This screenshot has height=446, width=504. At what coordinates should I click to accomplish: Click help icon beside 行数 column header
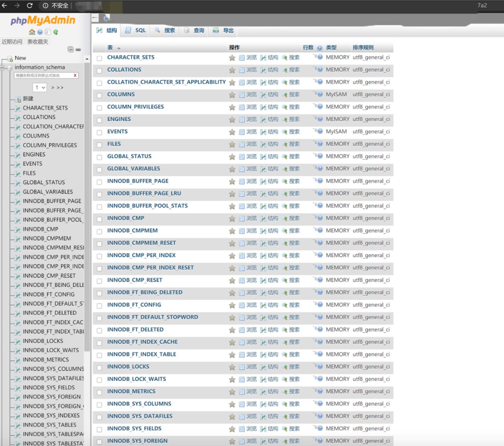point(320,48)
